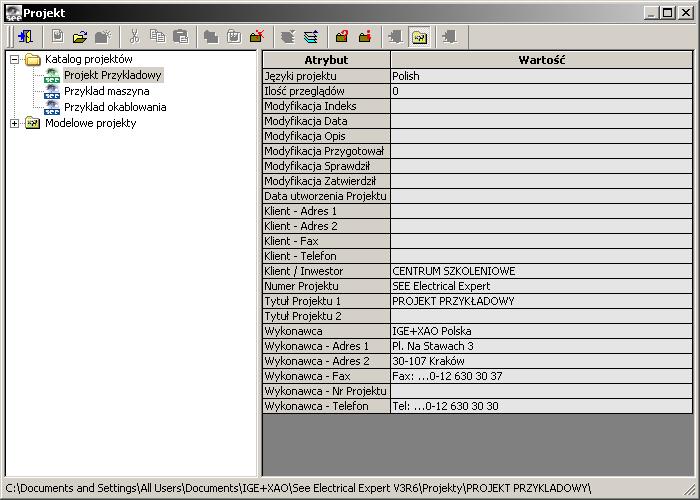Click the exit door icon in toolbar
700x500 pixels.
tap(25, 37)
